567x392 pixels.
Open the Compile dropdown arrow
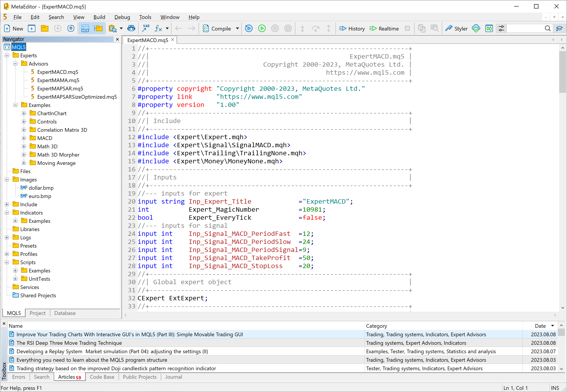237,28
